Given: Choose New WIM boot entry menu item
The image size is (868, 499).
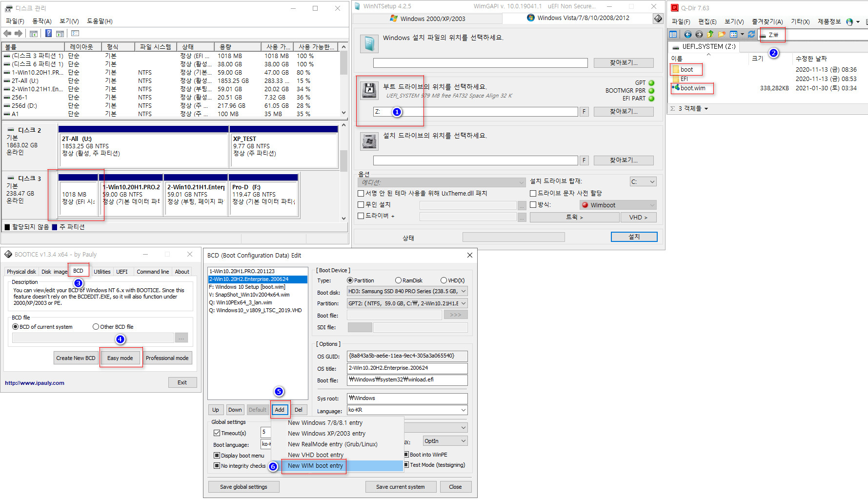Looking at the screenshot, I should (315, 466).
